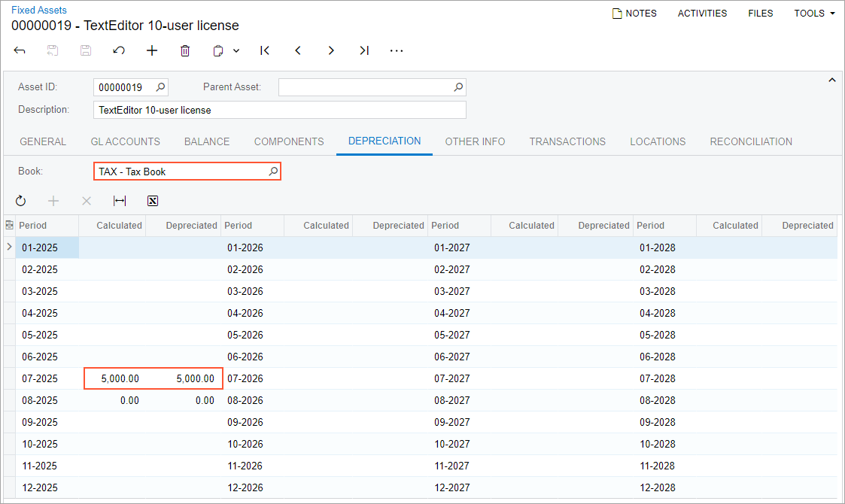Click the back arrow toolbar icon

20,50
